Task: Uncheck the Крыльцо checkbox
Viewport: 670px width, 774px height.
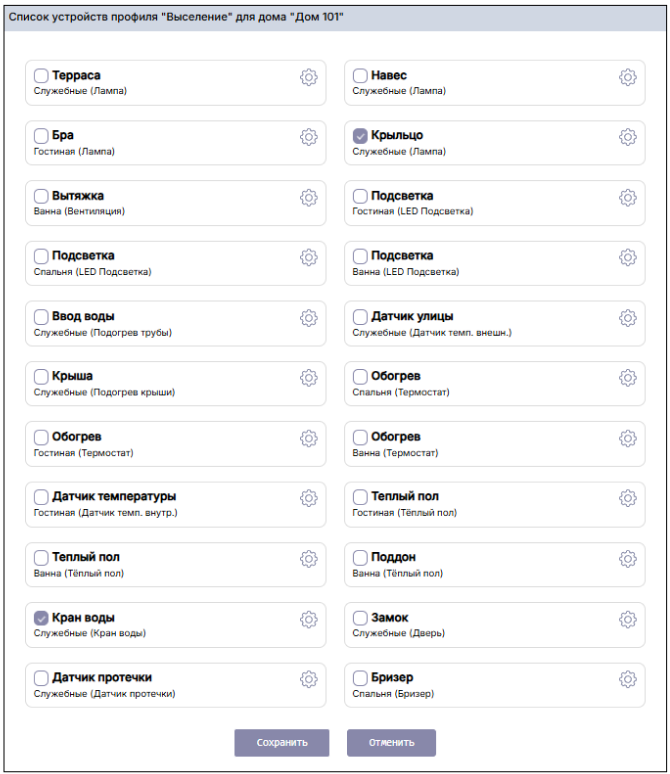Action: click(360, 136)
